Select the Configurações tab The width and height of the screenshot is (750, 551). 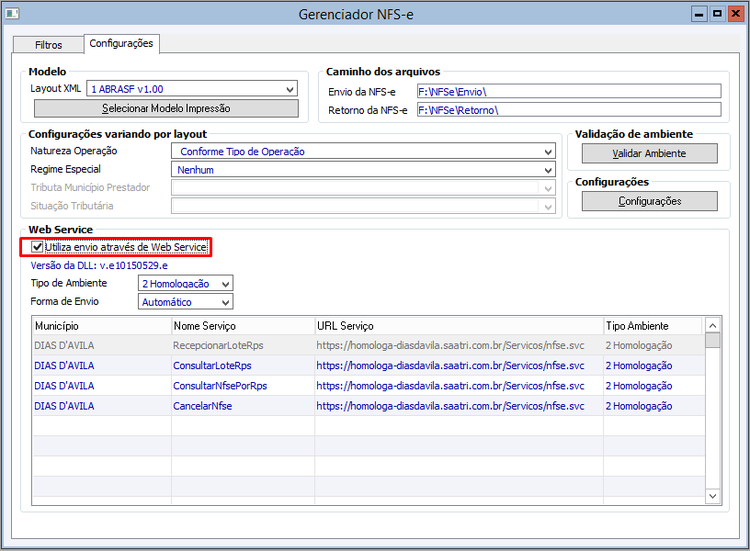(x=120, y=44)
